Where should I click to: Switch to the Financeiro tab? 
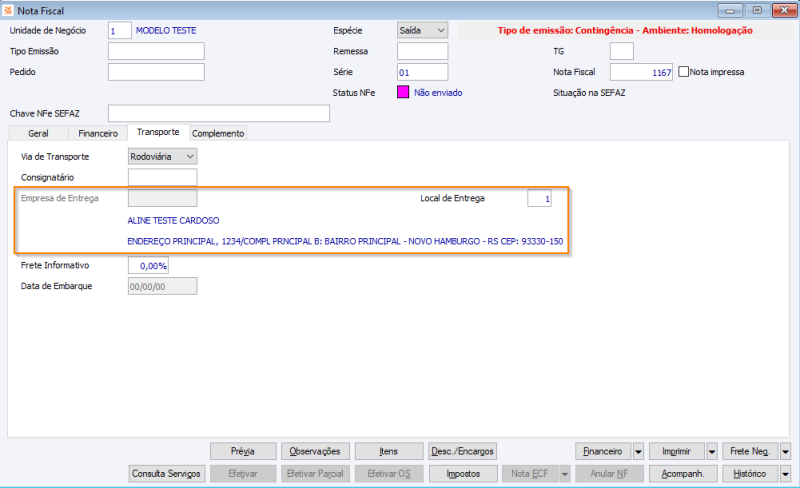click(98, 133)
